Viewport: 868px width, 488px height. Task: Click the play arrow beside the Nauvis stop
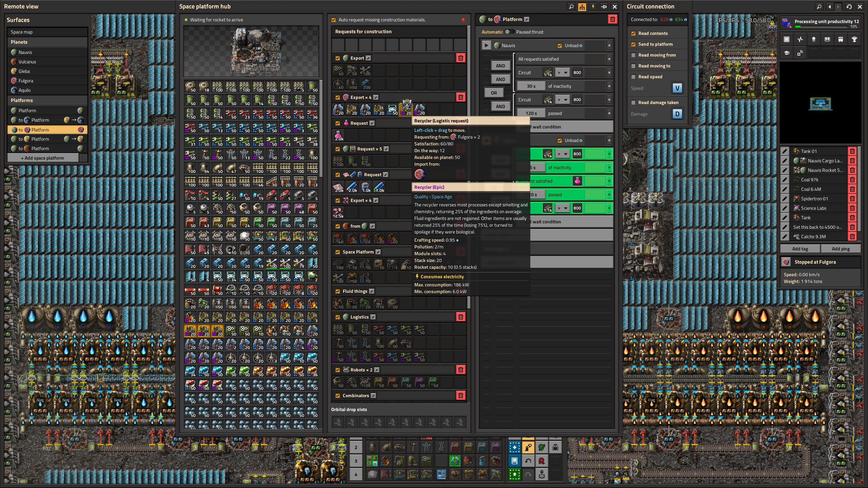[486, 45]
